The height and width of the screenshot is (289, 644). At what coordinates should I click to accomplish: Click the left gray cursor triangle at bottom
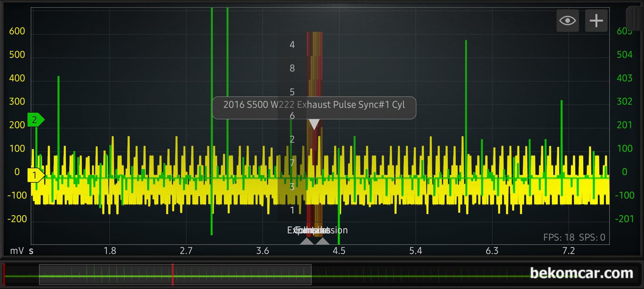(x=307, y=241)
